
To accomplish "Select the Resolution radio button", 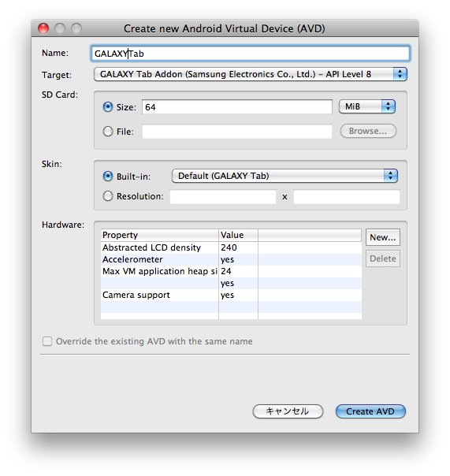I will pos(108,196).
